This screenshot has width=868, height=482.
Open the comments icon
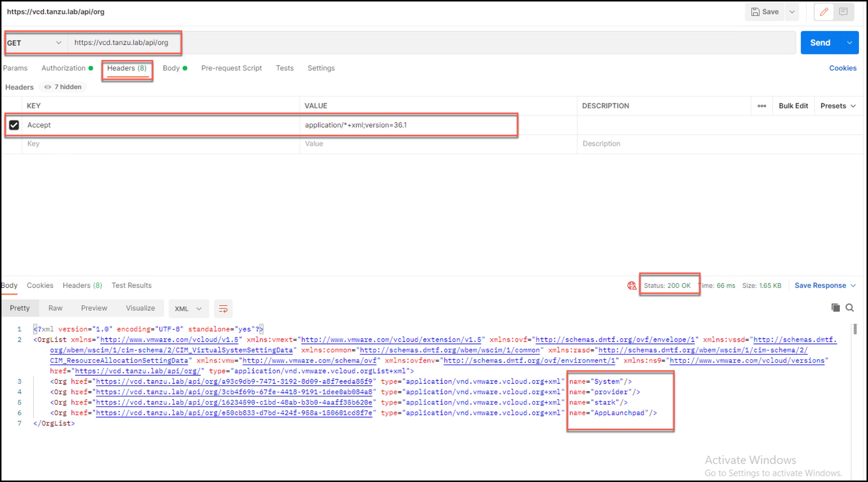tap(843, 12)
